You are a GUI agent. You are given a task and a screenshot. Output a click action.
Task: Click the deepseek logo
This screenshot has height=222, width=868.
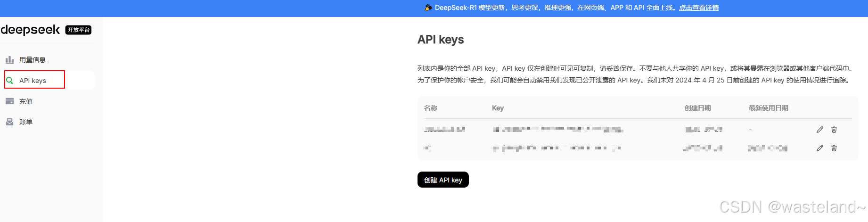coord(30,30)
